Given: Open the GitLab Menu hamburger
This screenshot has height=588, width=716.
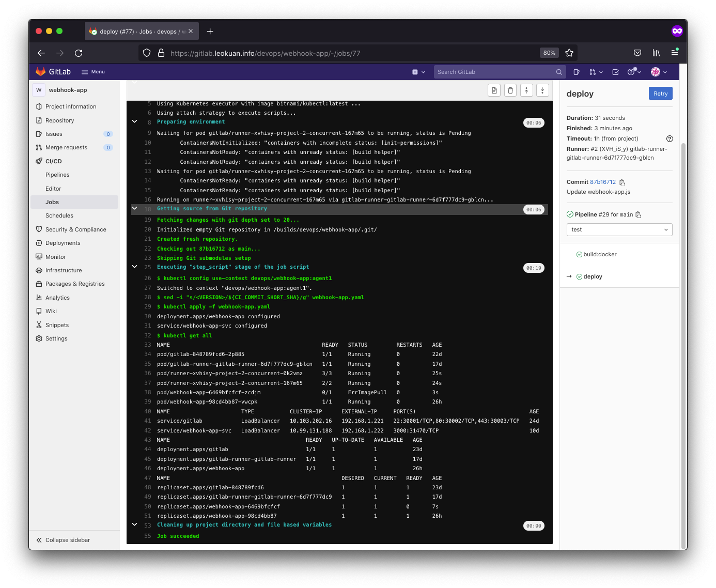Looking at the screenshot, I should (93, 72).
